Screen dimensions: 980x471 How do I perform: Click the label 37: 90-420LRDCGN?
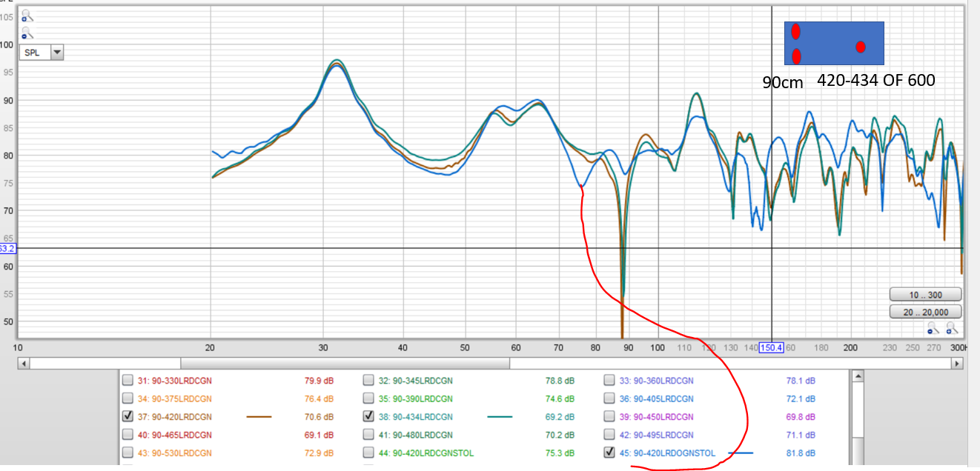tap(174, 417)
